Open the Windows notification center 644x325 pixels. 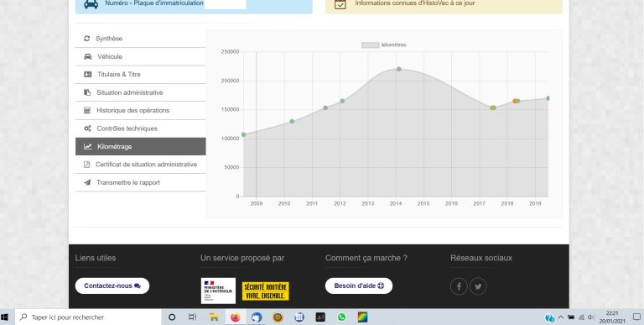click(636, 317)
